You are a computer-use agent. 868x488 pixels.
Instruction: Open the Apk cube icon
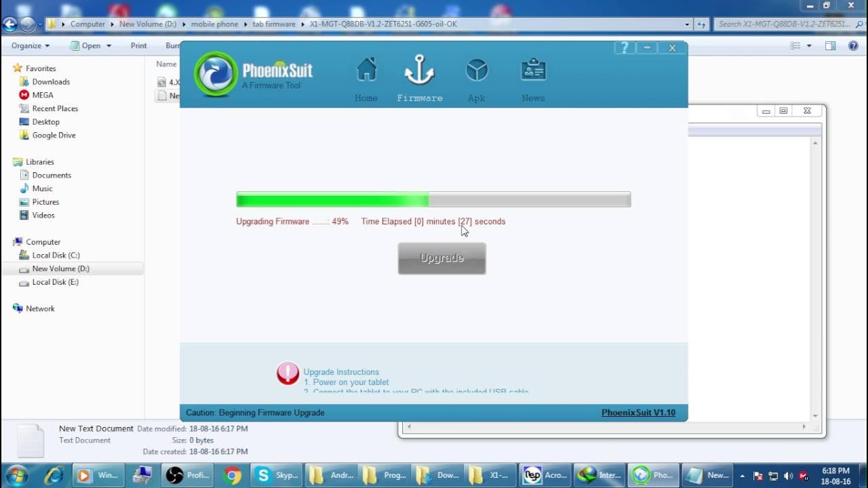click(477, 70)
